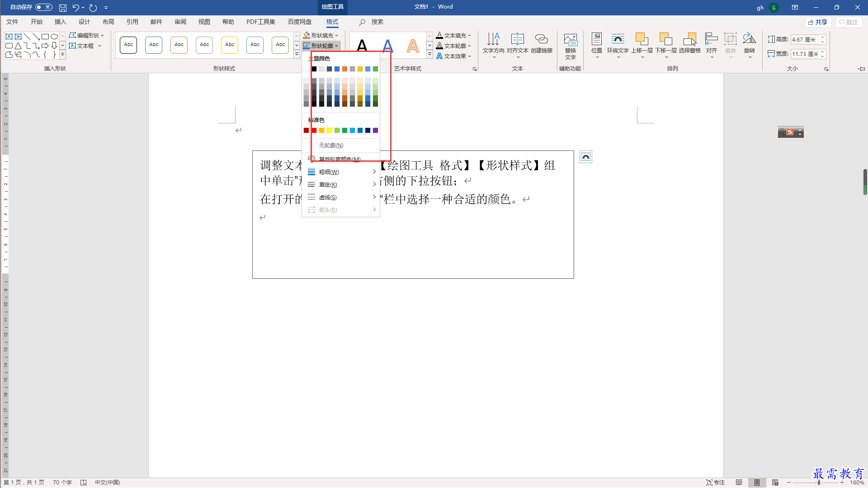
Task: Select the orange Abc shape style
Action: [179, 45]
